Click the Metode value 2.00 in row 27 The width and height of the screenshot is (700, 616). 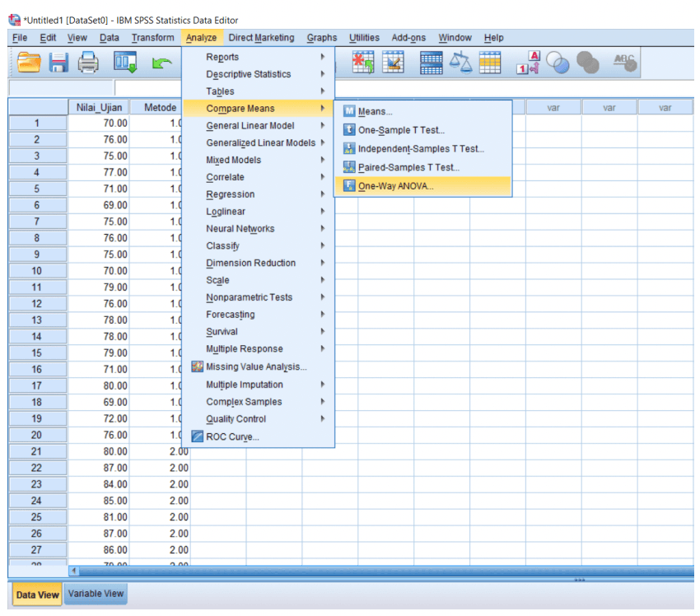160,550
